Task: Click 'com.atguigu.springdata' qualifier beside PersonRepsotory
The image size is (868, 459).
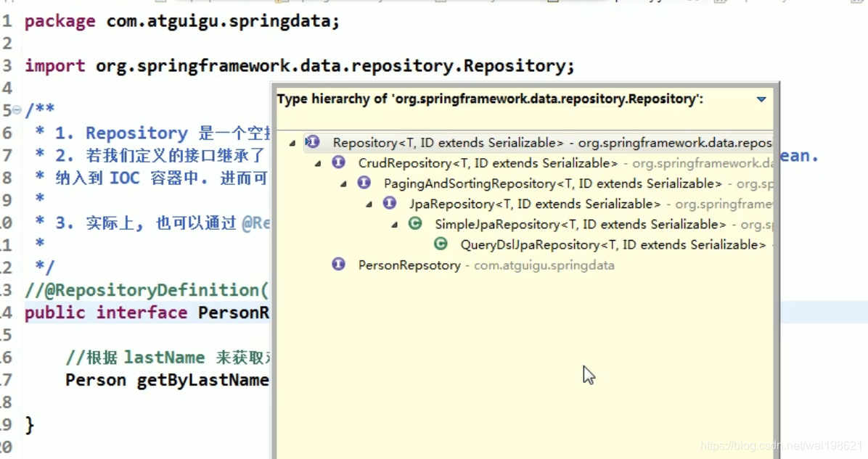Action: [x=544, y=265]
